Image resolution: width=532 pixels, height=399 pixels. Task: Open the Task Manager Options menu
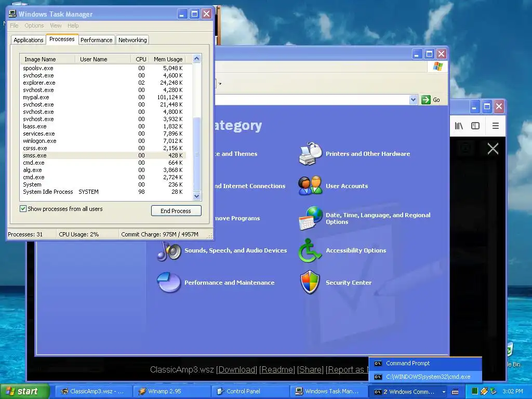tap(34, 25)
